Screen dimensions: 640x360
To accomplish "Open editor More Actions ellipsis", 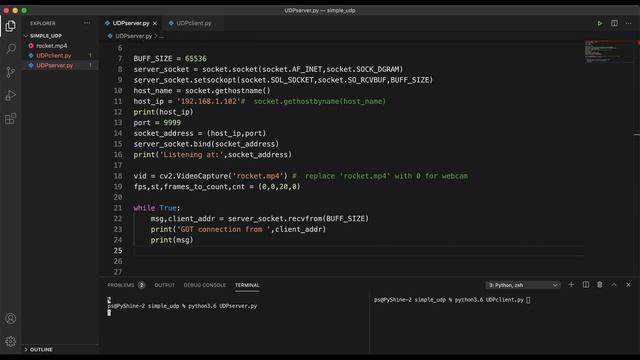I will (x=629, y=23).
